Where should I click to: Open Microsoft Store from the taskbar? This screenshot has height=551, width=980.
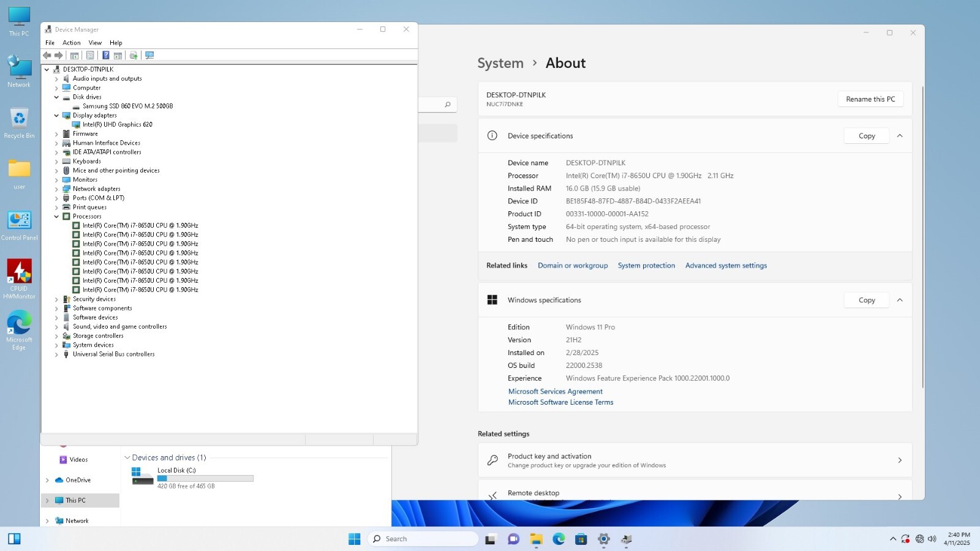pyautogui.click(x=581, y=539)
